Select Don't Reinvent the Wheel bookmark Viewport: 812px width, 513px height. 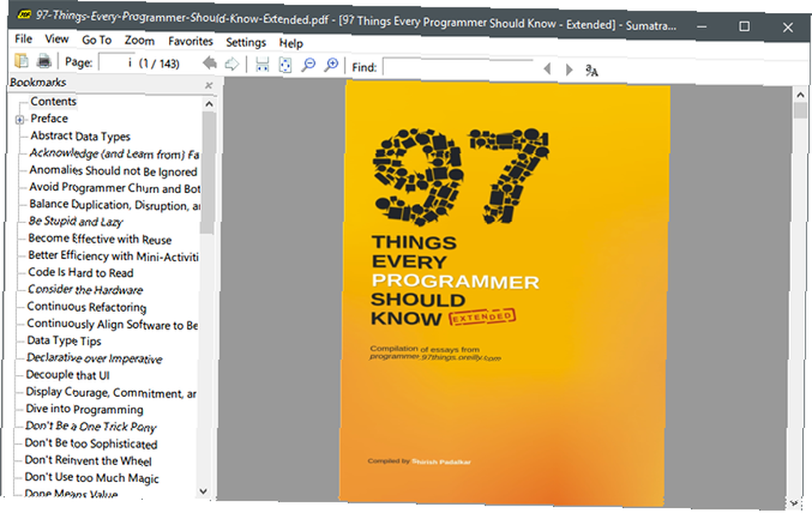pos(88,461)
